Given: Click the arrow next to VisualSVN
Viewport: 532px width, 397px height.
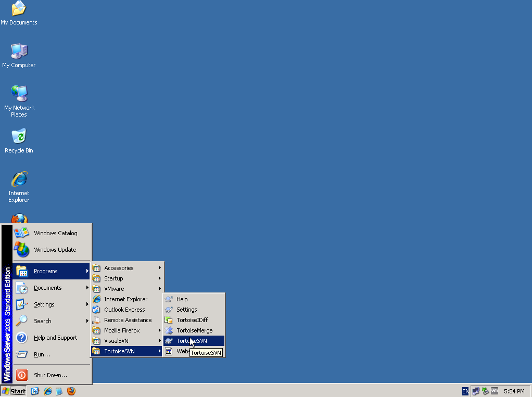Looking at the screenshot, I should coord(159,341).
